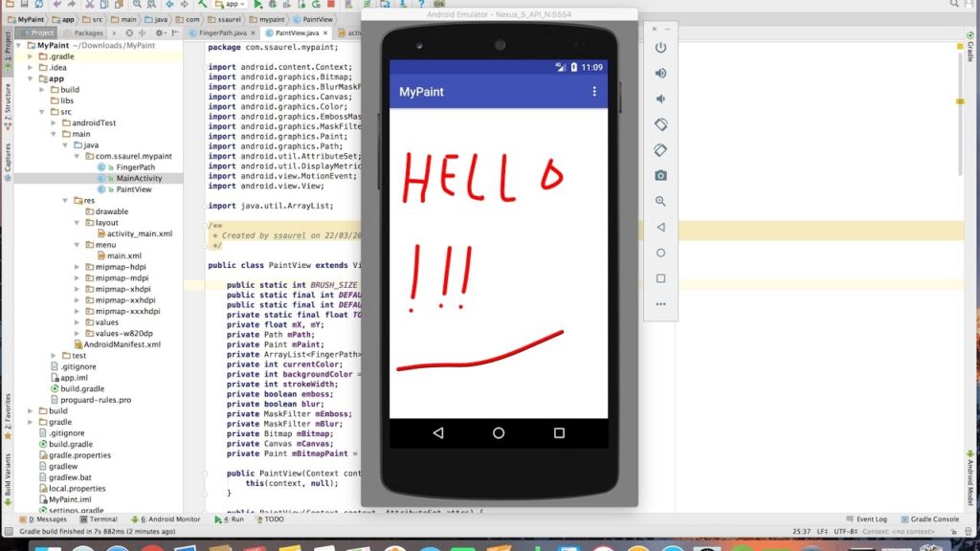Click the emulator volume up icon
The width and height of the screenshot is (980, 551).
click(660, 73)
